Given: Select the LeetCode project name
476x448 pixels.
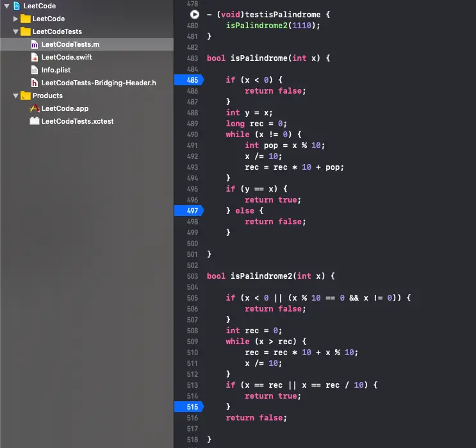Looking at the screenshot, I should click(x=40, y=6).
